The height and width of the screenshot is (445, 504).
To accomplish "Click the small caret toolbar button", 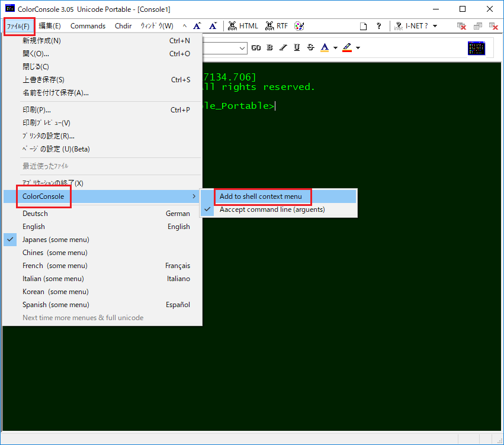I will [x=185, y=26].
